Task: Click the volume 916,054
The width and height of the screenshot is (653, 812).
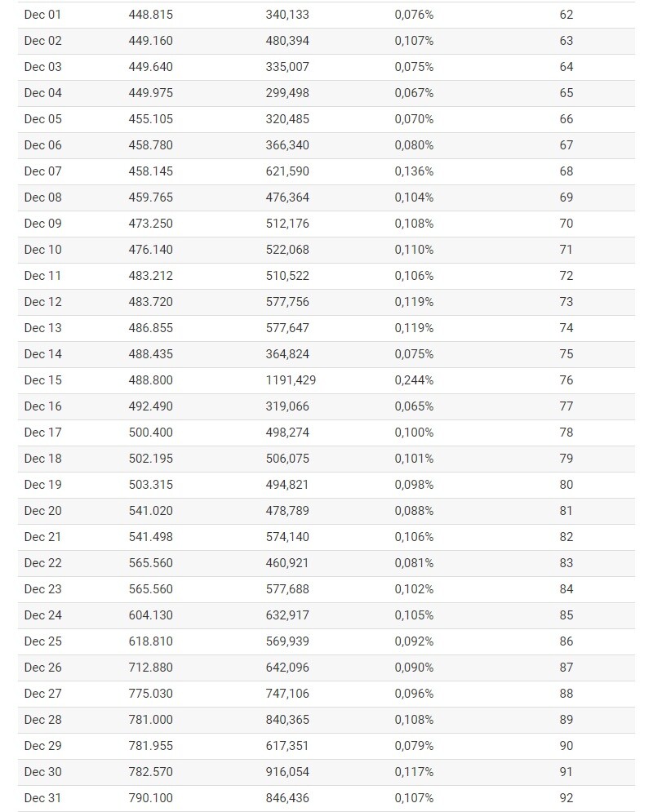Action: (287, 772)
